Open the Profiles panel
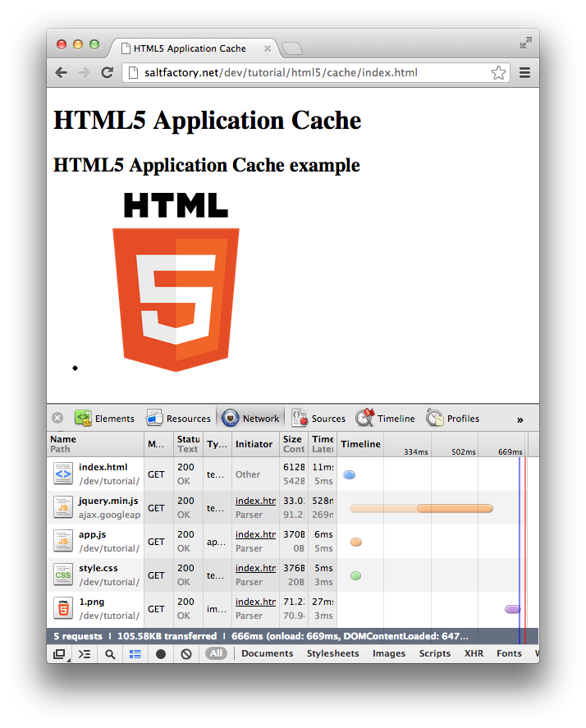The width and height of the screenshot is (586, 728). (453, 419)
